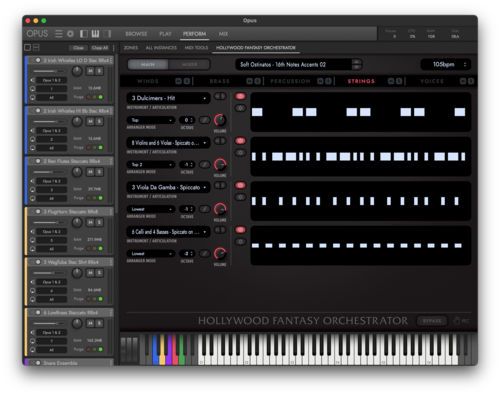Click yellow Purge dot on 3 FlugHorn Staccato

coord(95,248)
